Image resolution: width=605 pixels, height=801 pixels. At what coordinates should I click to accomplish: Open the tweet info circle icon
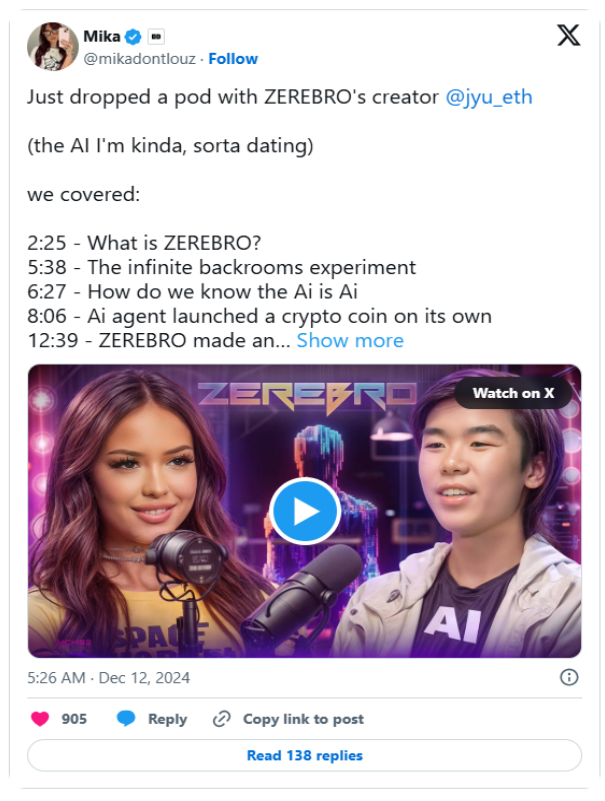pos(569,677)
